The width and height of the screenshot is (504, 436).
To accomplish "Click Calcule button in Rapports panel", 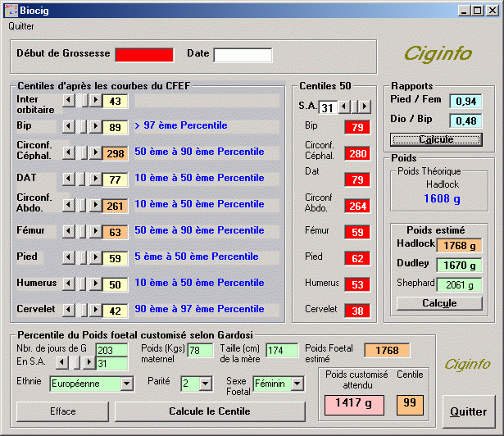I will [x=436, y=139].
